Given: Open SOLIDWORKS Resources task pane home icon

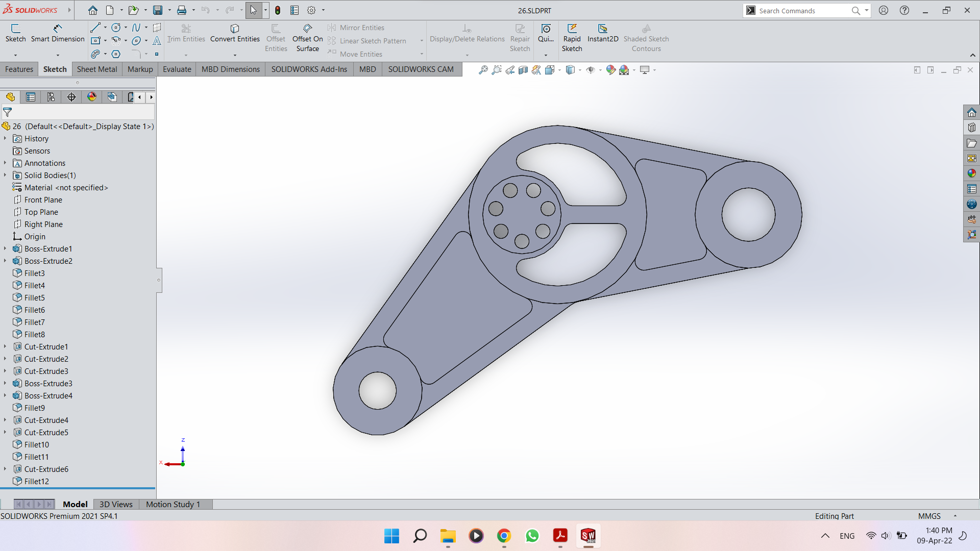Looking at the screenshot, I should [x=972, y=112].
